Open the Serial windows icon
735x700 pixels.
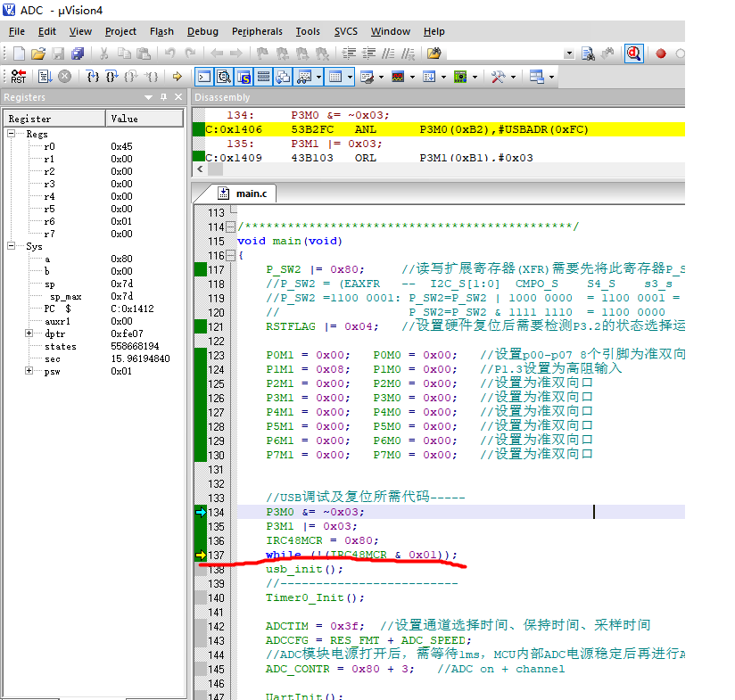pos(367,77)
